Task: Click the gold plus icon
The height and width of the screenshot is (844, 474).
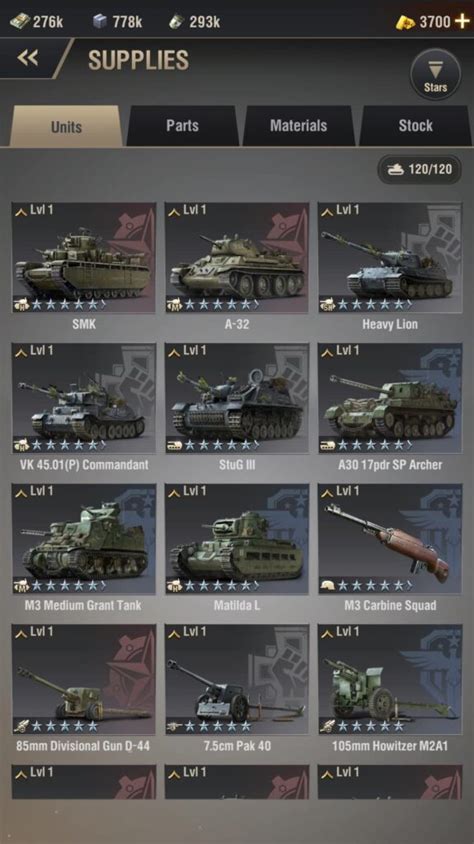Action: click(462, 22)
